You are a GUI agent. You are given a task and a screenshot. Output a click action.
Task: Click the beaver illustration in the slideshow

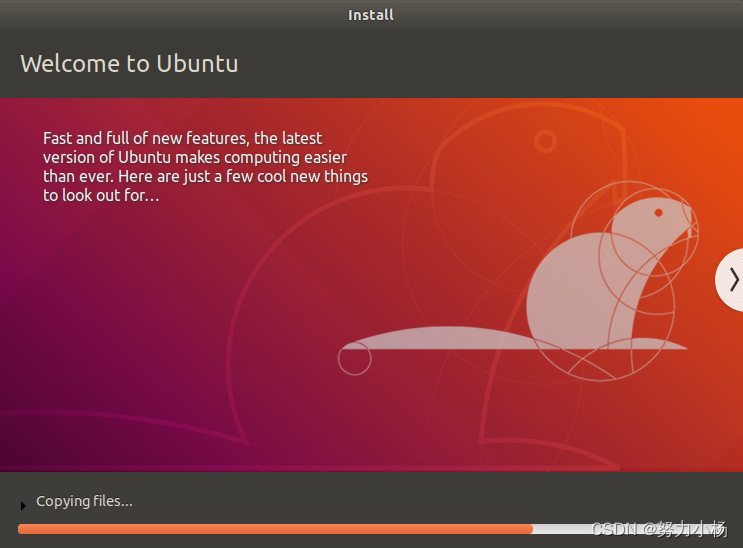518,280
